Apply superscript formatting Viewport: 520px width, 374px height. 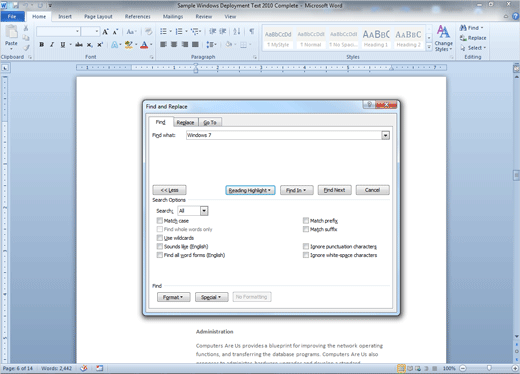[x=100, y=45]
